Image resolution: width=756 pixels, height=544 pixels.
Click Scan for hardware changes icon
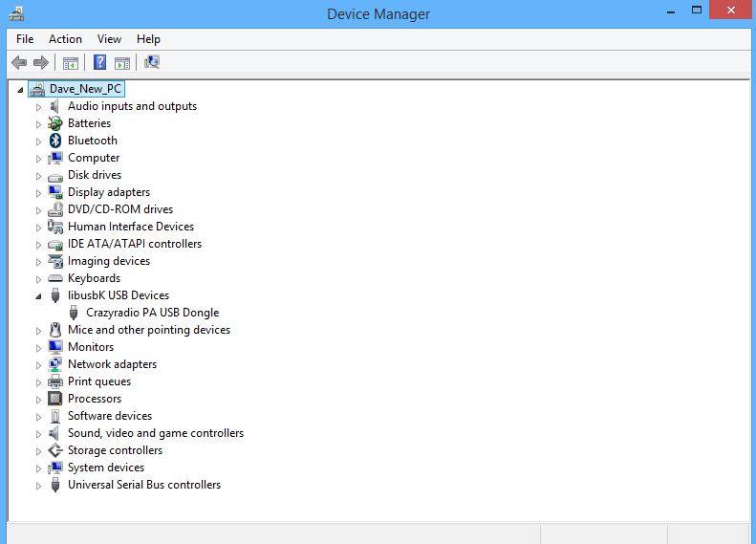pyautogui.click(x=152, y=63)
